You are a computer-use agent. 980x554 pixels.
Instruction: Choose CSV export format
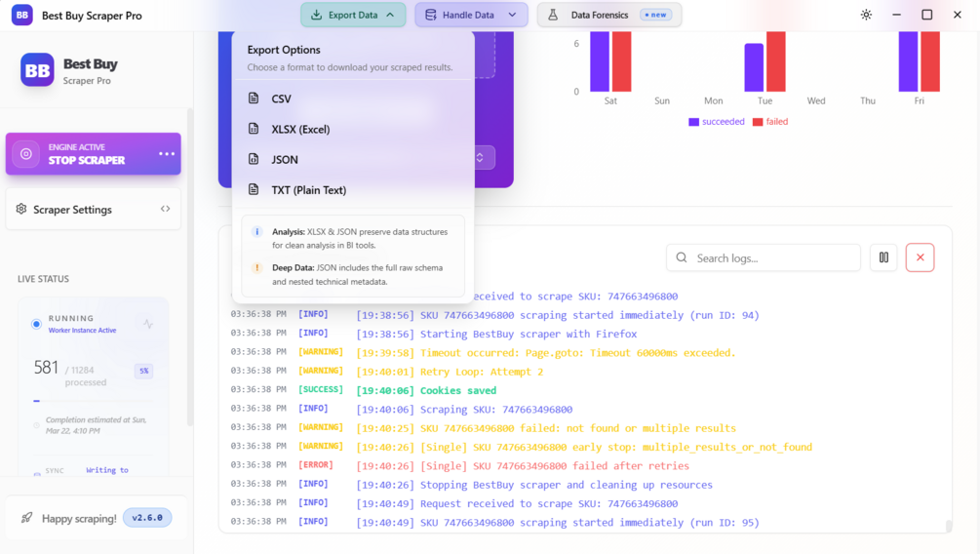pyautogui.click(x=352, y=99)
